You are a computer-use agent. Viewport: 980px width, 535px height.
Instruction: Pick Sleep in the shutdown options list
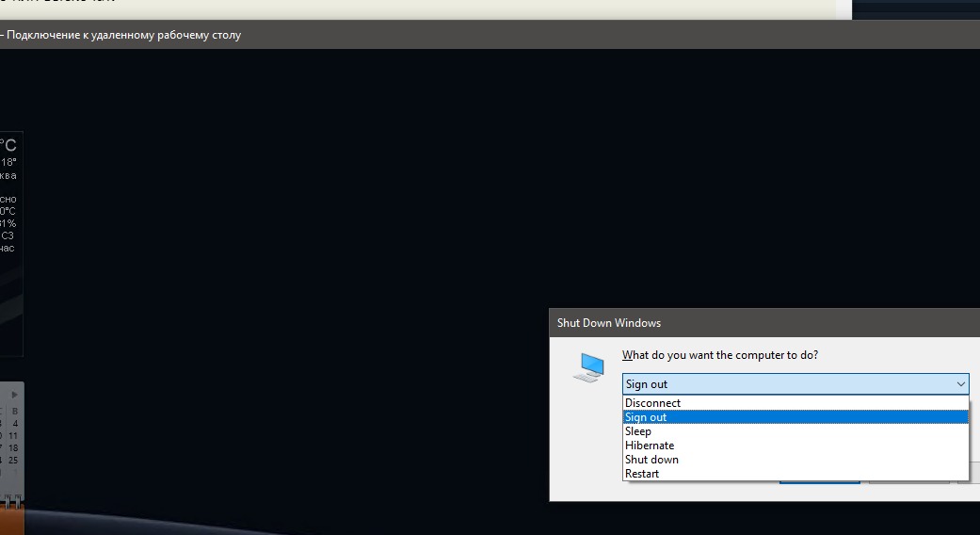tap(638, 431)
